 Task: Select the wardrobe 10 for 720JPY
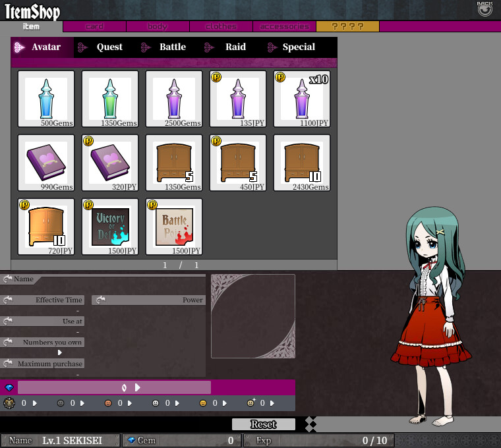point(46,227)
